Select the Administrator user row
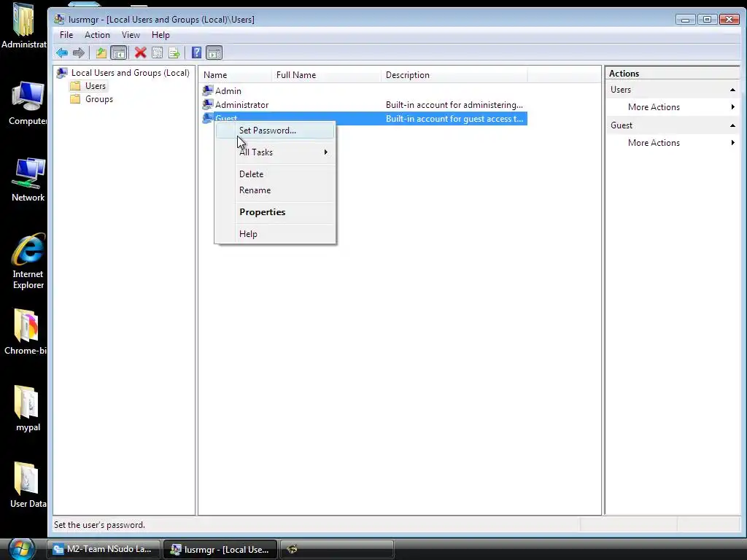This screenshot has width=747, height=560. [365, 105]
